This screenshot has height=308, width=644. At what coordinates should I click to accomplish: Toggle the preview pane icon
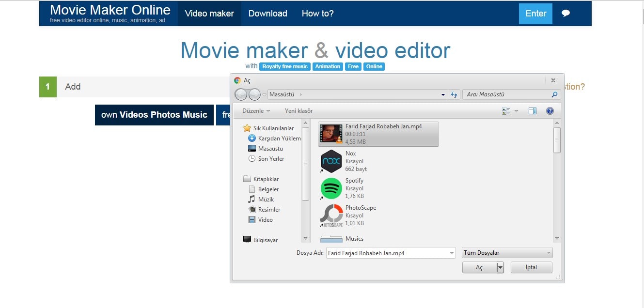pyautogui.click(x=533, y=111)
